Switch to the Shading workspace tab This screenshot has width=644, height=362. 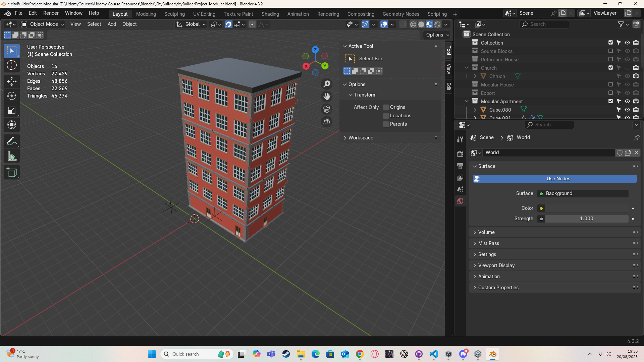coord(270,14)
